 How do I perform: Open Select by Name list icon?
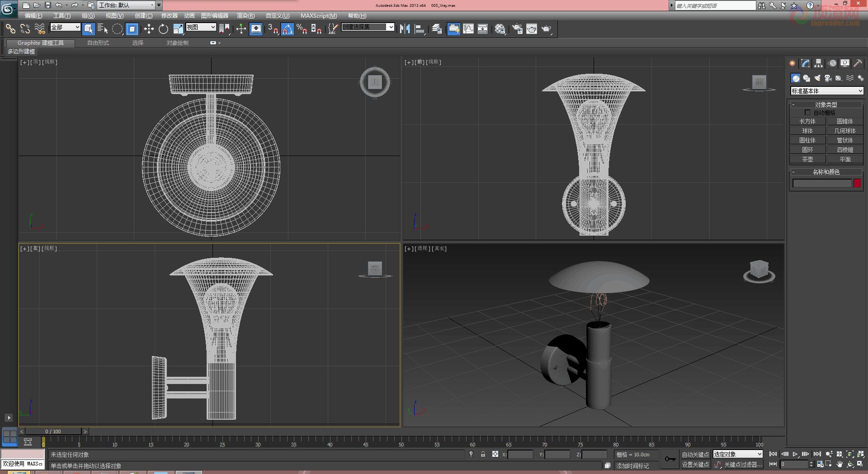[x=103, y=29]
